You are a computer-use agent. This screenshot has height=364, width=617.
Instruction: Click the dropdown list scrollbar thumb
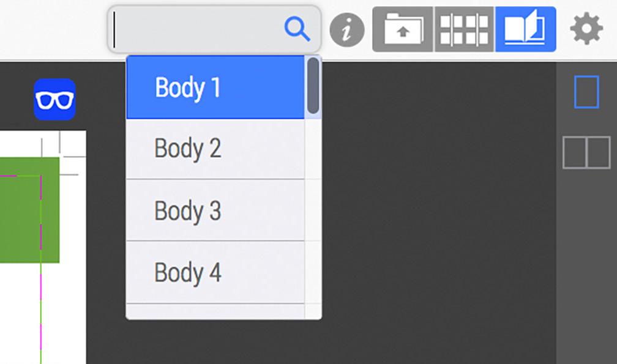pyautogui.click(x=313, y=86)
